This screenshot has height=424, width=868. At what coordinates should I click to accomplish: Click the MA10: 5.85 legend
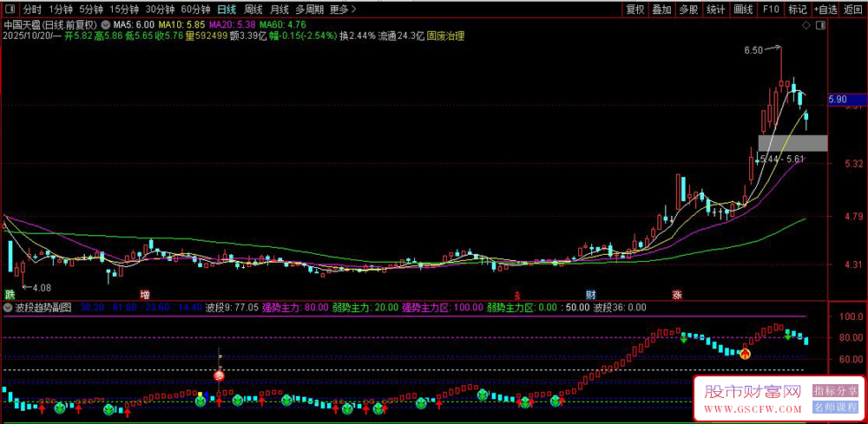182,25
